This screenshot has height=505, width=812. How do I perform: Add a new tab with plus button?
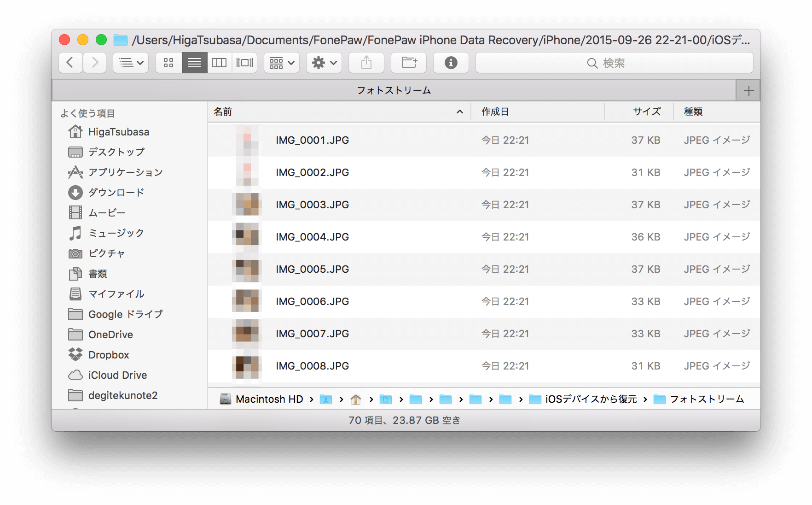pos(748,90)
